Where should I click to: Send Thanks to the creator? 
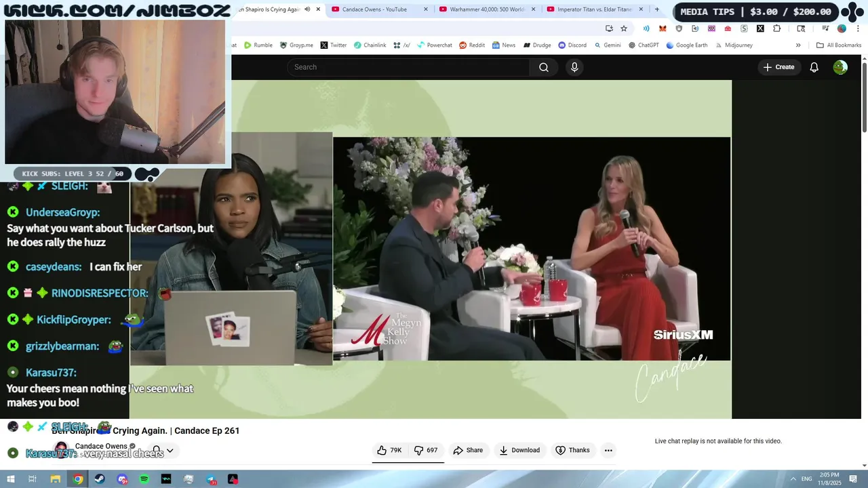point(572,450)
